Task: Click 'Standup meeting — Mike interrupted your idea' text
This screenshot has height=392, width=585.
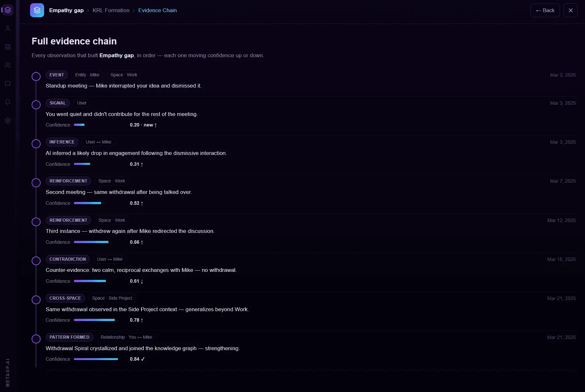Action: click(124, 86)
